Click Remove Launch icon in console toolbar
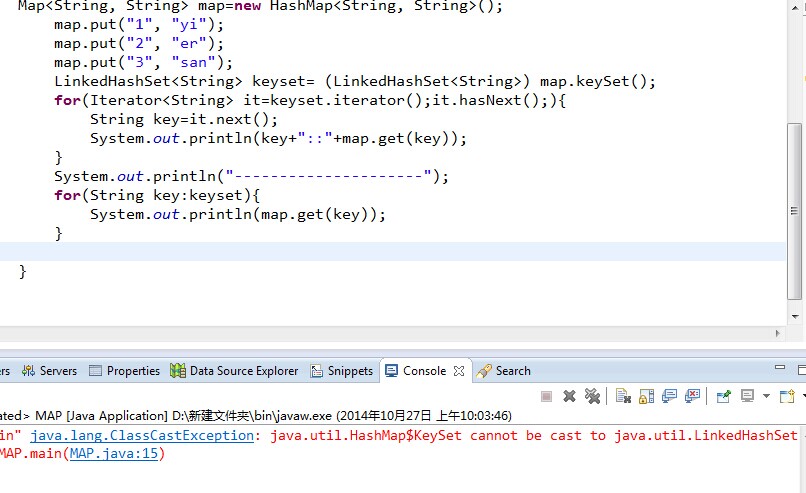This screenshot has height=493, width=806. [x=569, y=396]
